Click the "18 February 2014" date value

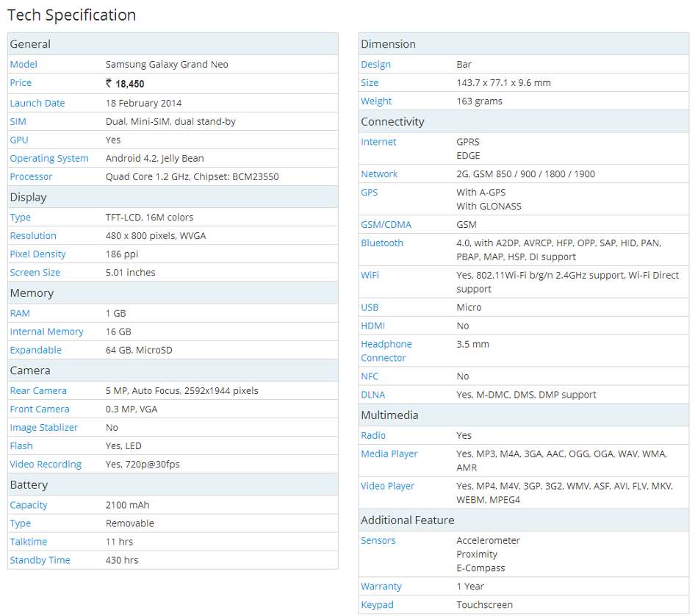tap(143, 104)
